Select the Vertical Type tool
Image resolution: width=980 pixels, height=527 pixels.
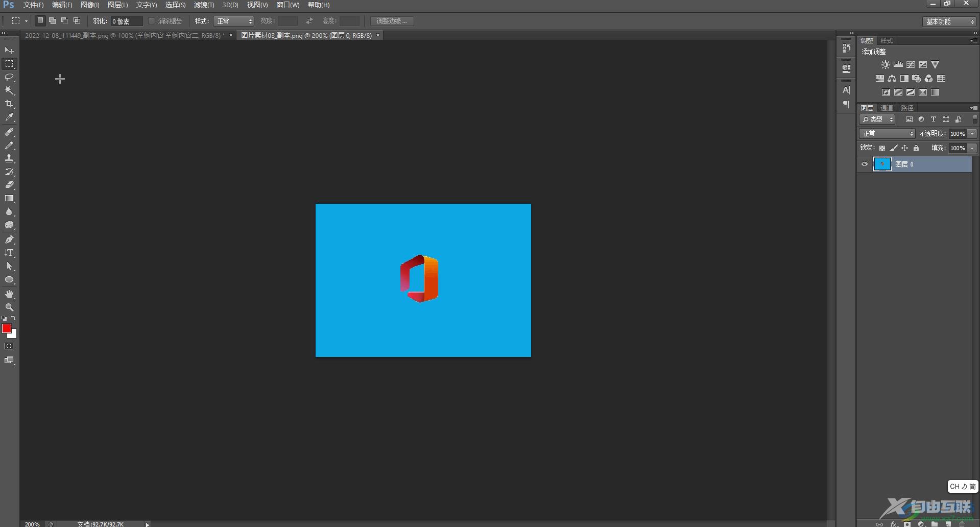(9, 253)
